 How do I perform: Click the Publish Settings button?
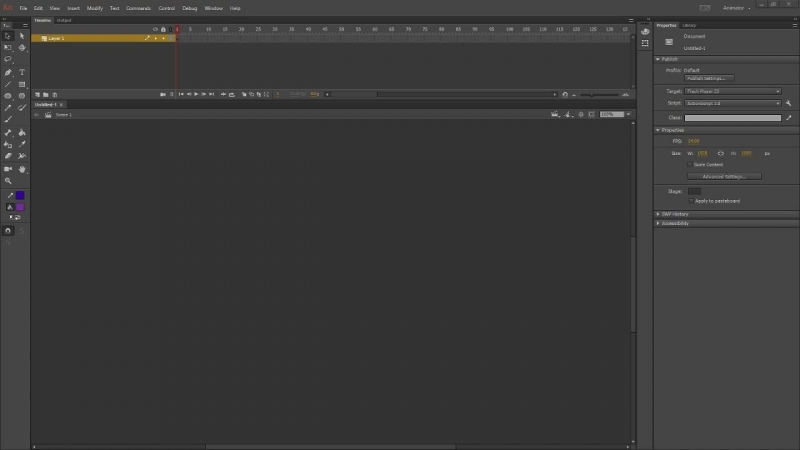pos(709,79)
